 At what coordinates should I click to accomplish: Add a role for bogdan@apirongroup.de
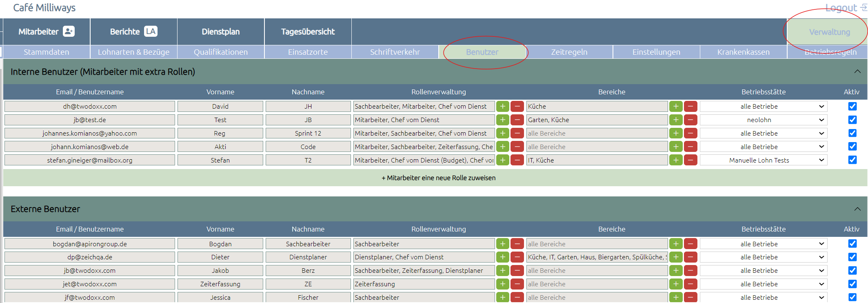click(503, 244)
